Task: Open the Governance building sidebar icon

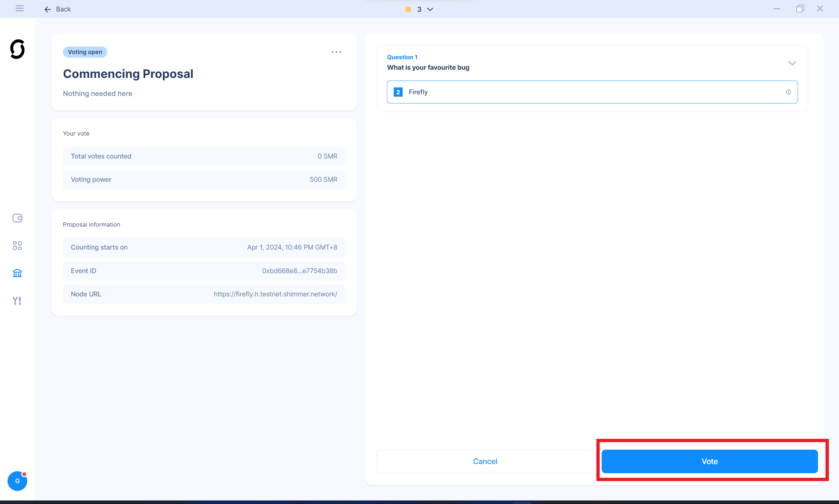Action: 17,273
